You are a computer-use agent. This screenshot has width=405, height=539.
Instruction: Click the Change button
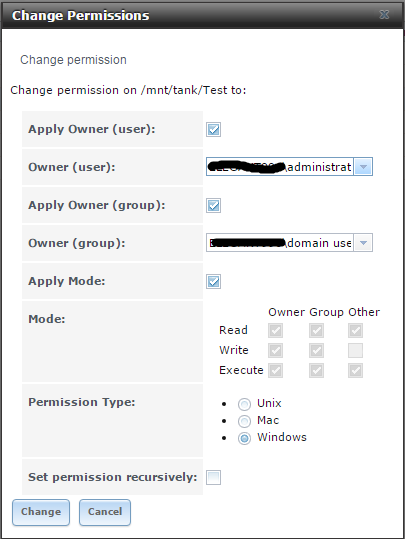click(x=41, y=512)
